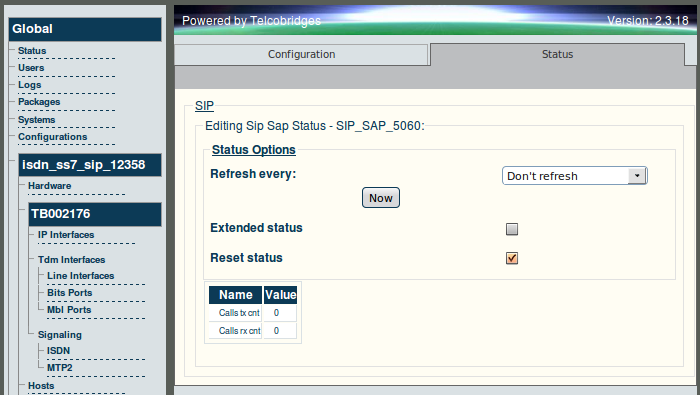Image resolution: width=700 pixels, height=395 pixels.
Task: Go to Global Status in sidebar
Action: [32, 50]
